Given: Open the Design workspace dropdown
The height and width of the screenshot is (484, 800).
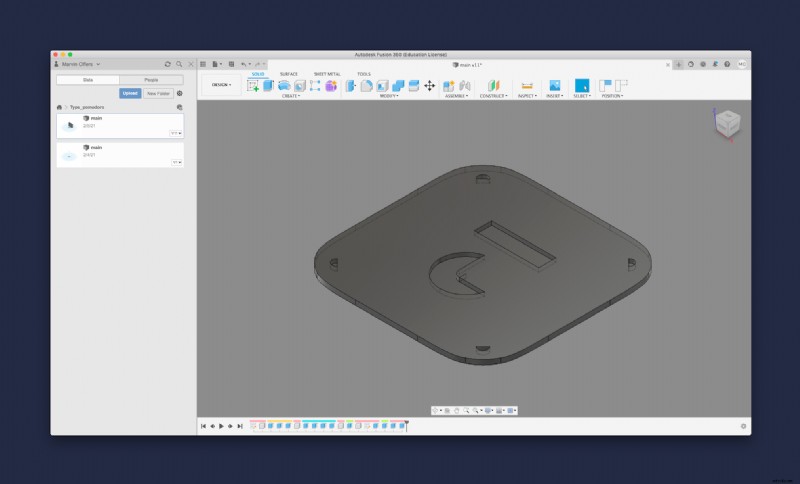Looking at the screenshot, I should click(x=222, y=85).
